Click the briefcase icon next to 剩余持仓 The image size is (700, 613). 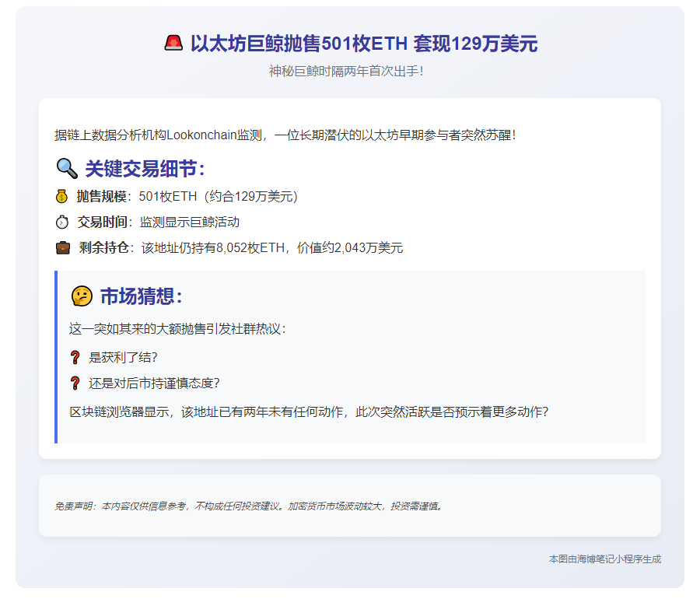point(63,248)
